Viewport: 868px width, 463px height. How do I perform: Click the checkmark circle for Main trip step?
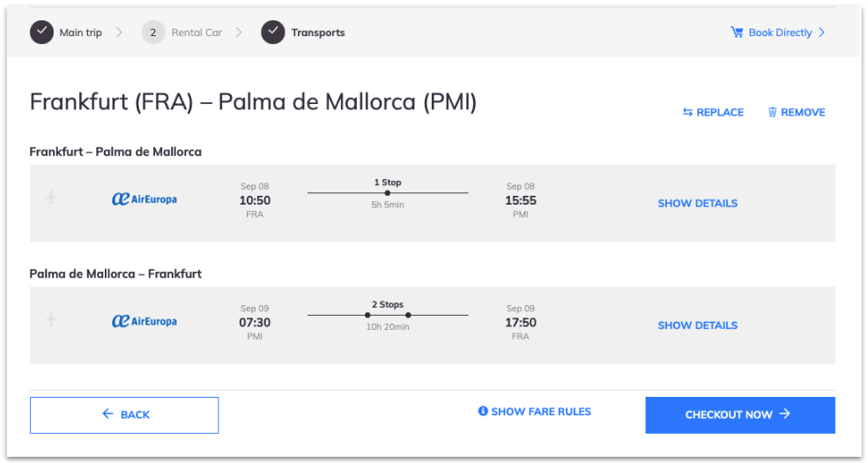41,32
